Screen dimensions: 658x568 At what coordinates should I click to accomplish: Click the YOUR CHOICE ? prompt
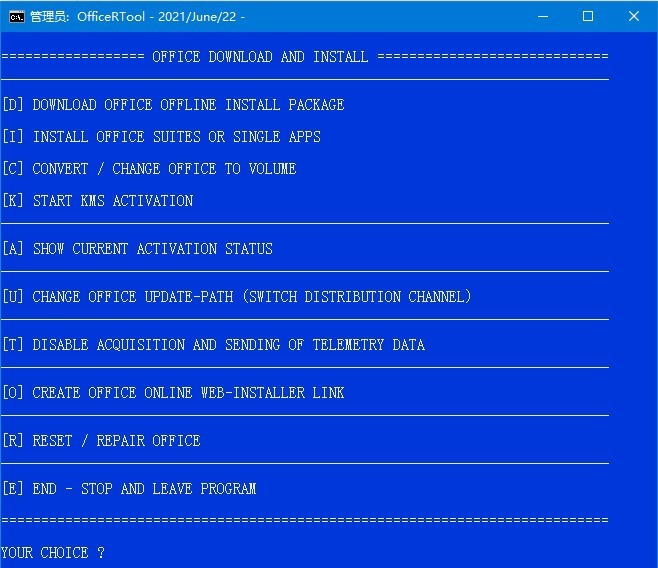point(52,552)
